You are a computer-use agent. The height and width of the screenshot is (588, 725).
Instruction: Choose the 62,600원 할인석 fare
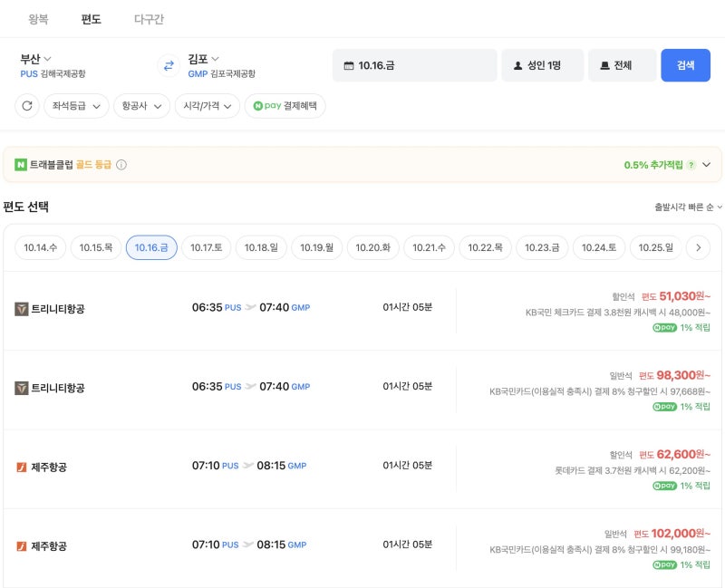pyautogui.click(x=660, y=455)
